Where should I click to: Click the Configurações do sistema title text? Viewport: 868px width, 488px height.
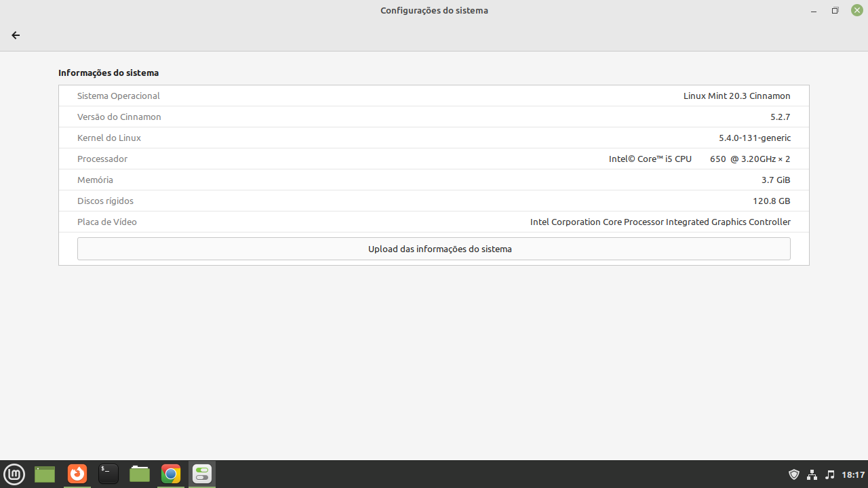point(434,10)
